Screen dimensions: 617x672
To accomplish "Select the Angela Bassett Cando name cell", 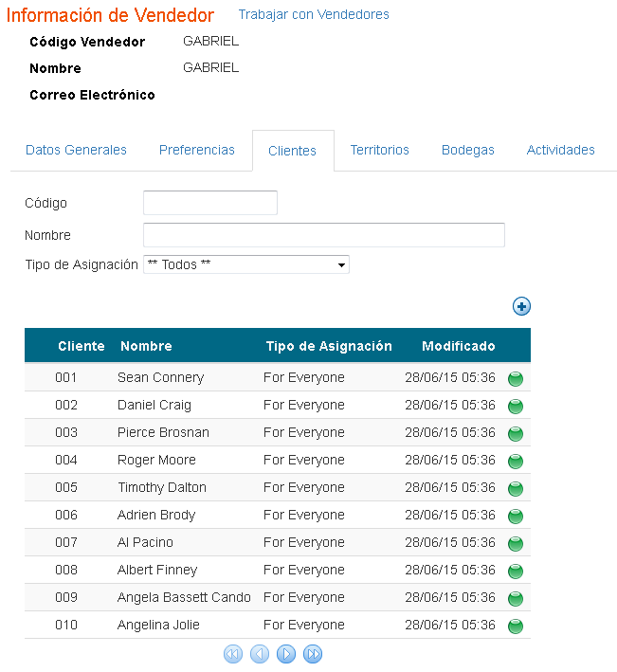I will (184, 597).
